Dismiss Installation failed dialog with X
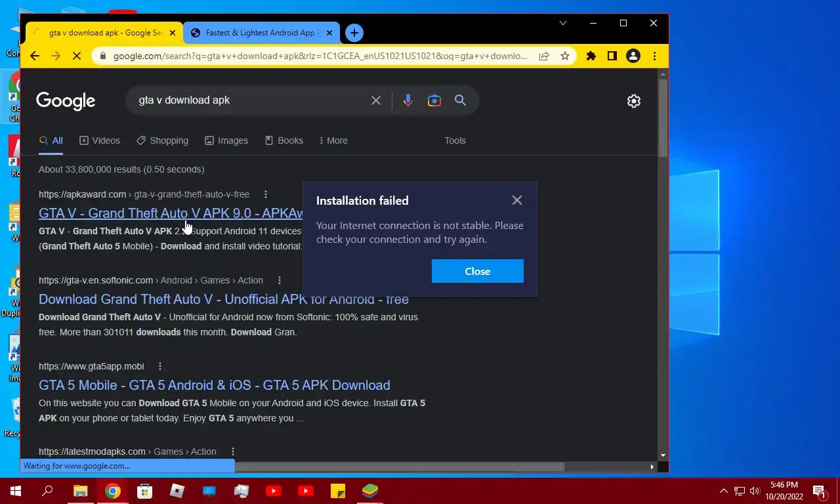 517,200
